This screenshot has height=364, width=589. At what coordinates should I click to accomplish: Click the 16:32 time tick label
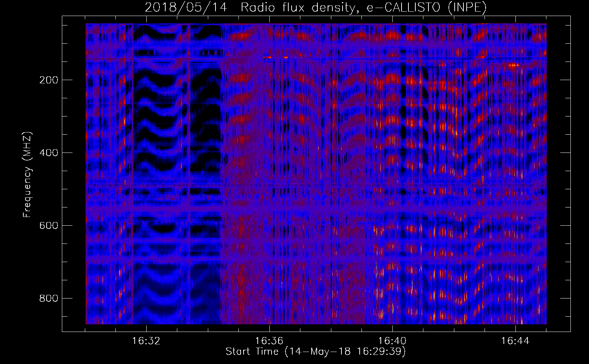pyautogui.click(x=146, y=341)
